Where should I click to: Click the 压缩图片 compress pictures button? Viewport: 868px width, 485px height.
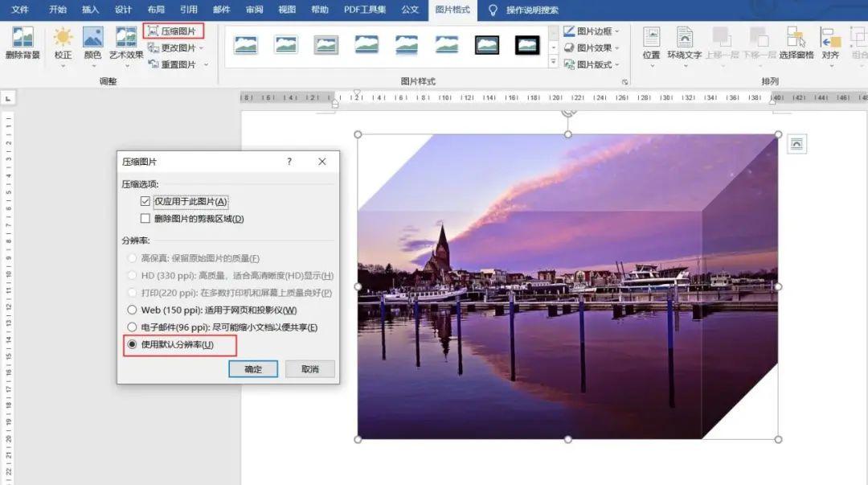point(173,31)
